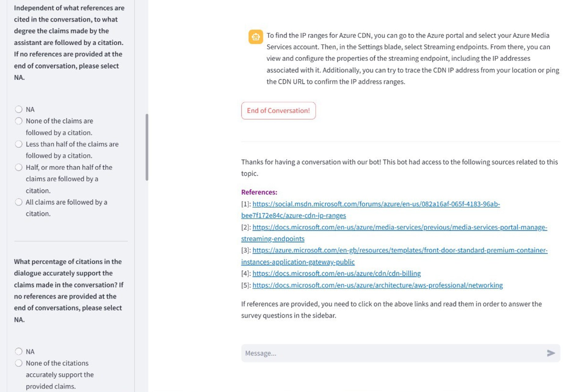Click the send message arrow icon
The image size is (585, 392).
(550, 353)
